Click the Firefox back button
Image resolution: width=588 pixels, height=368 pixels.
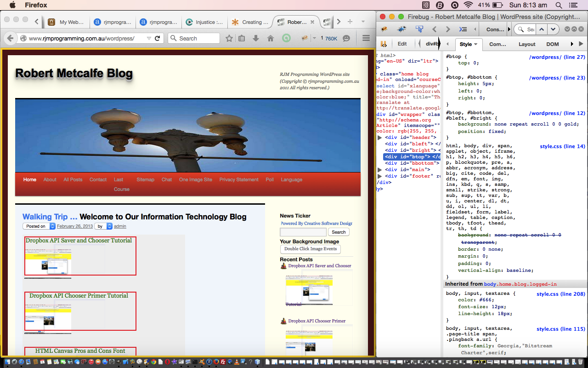10,38
